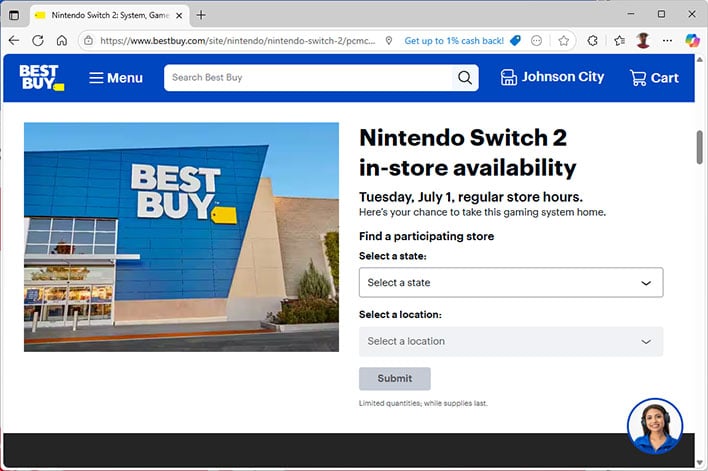Click the browser Home icon
The width and height of the screenshot is (708, 471).
point(62,41)
